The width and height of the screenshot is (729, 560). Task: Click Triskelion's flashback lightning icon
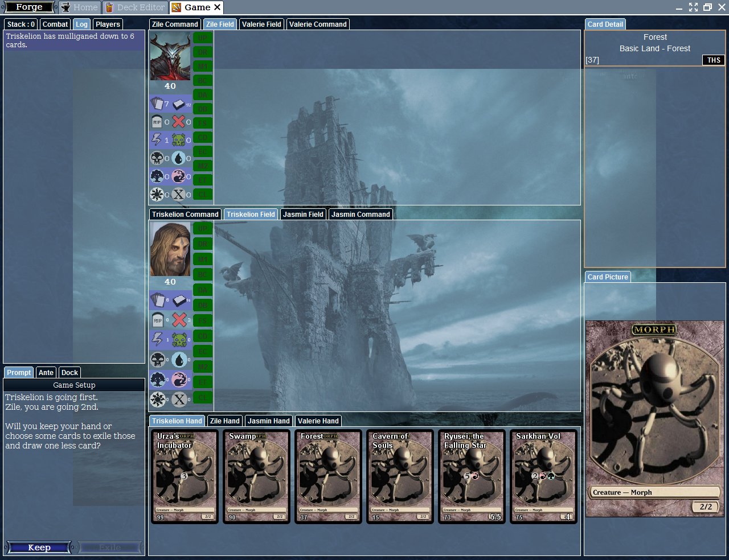pos(158,340)
